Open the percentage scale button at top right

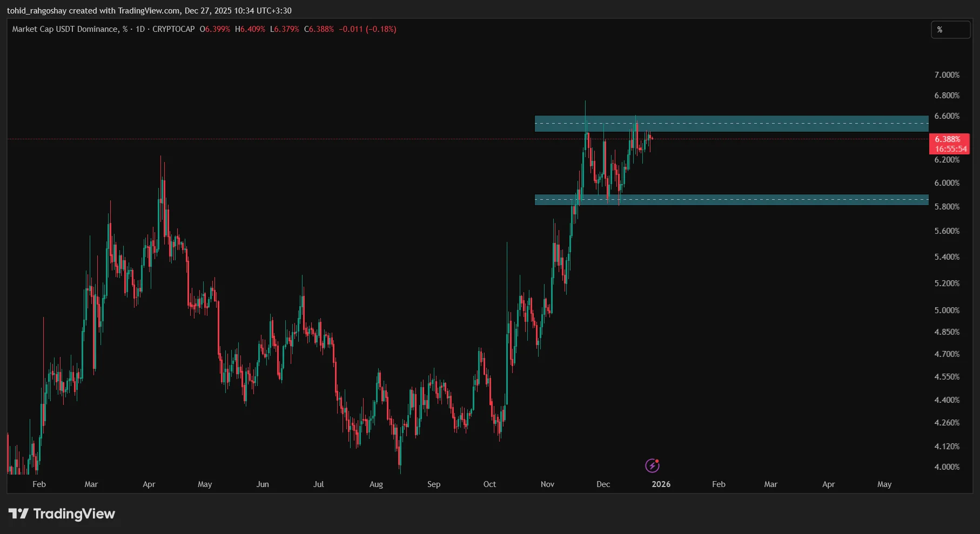point(950,30)
